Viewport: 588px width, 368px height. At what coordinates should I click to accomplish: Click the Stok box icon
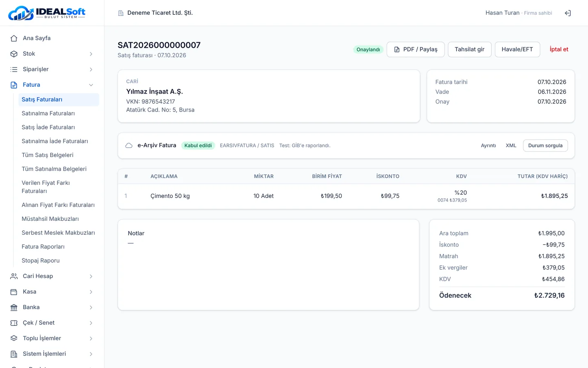coord(14,54)
